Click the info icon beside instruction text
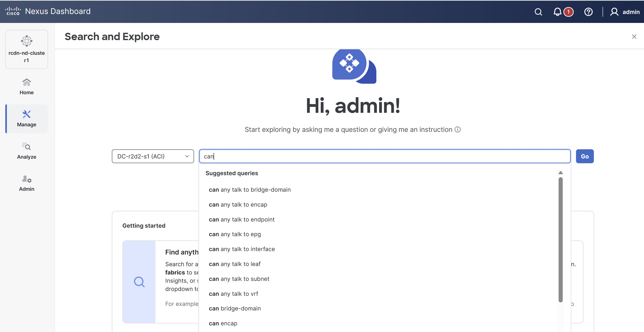 (457, 130)
